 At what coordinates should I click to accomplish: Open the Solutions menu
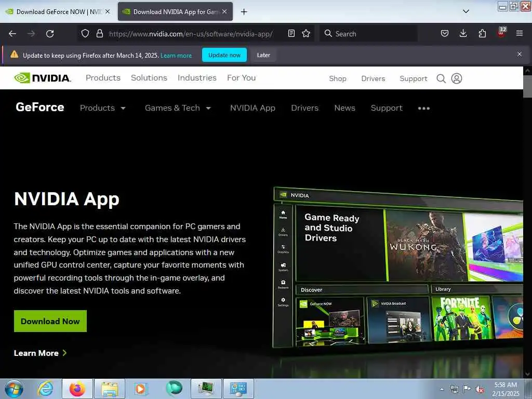[149, 78]
